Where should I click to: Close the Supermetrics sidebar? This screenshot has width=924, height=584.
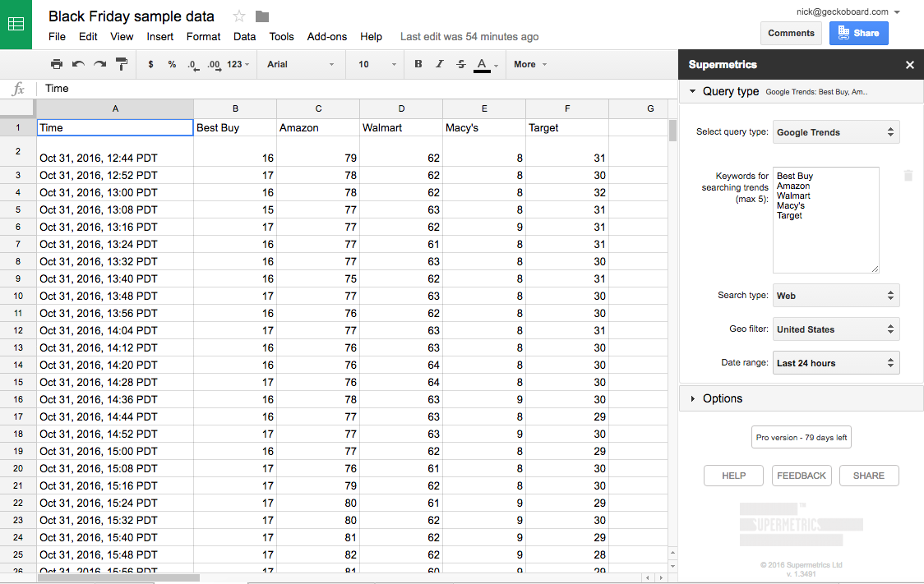(910, 65)
